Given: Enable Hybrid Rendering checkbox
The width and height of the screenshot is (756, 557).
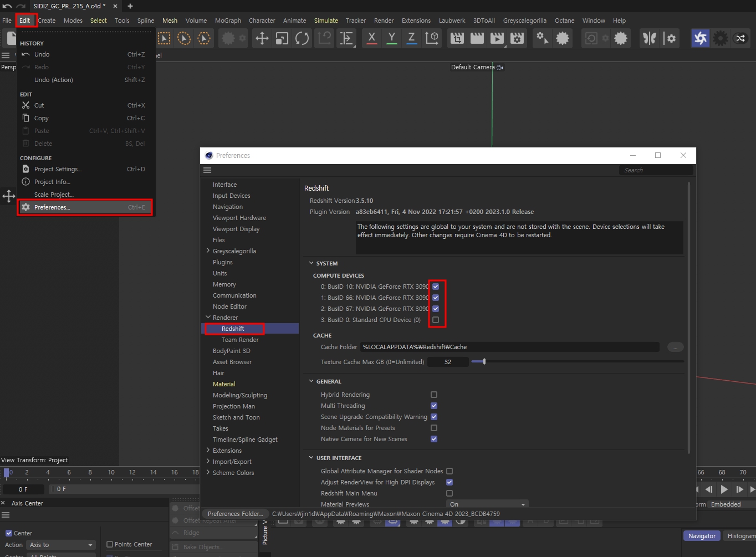Looking at the screenshot, I should 434,395.
